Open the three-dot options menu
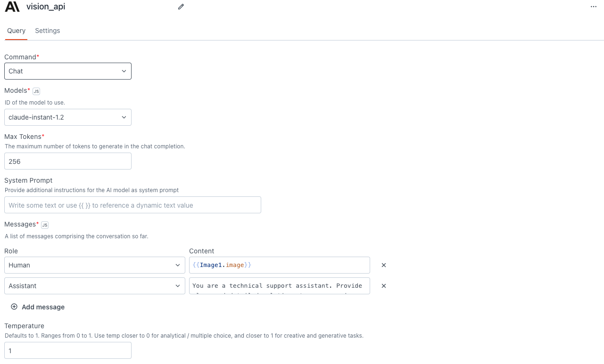604x364 pixels. click(593, 7)
